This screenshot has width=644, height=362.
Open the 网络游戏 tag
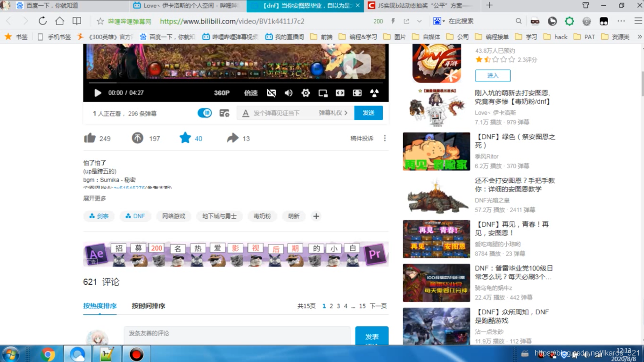[173, 216]
